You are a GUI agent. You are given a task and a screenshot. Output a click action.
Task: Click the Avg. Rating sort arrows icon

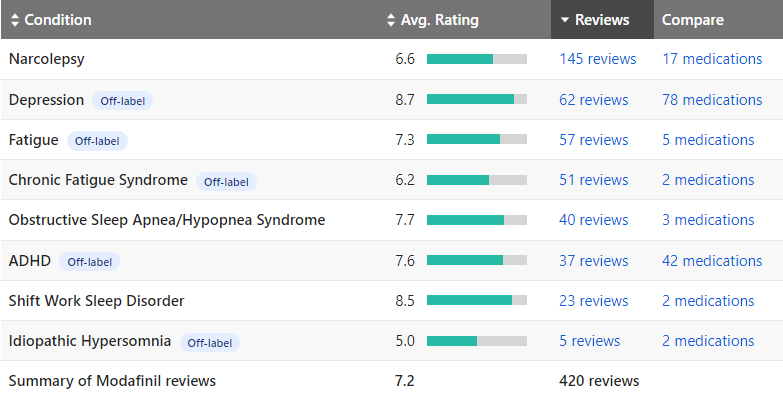point(391,20)
